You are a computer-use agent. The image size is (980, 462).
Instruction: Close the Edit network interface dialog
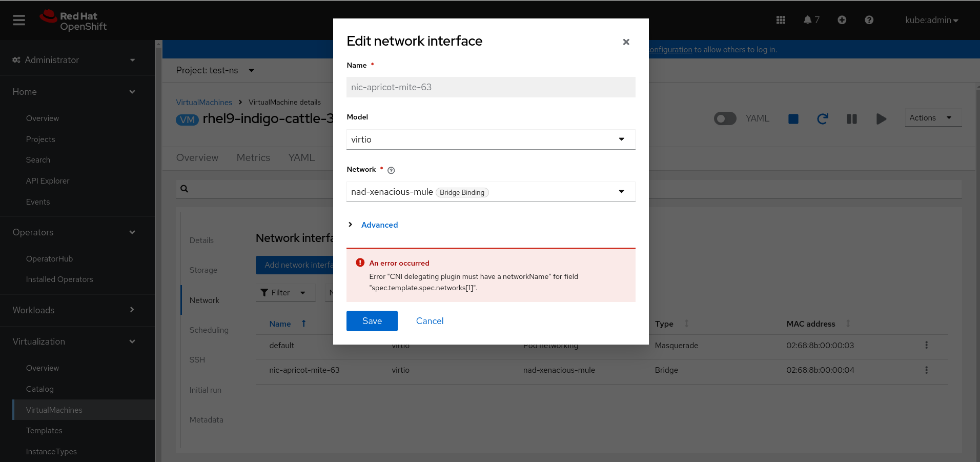pyautogui.click(x=626, y=42)
